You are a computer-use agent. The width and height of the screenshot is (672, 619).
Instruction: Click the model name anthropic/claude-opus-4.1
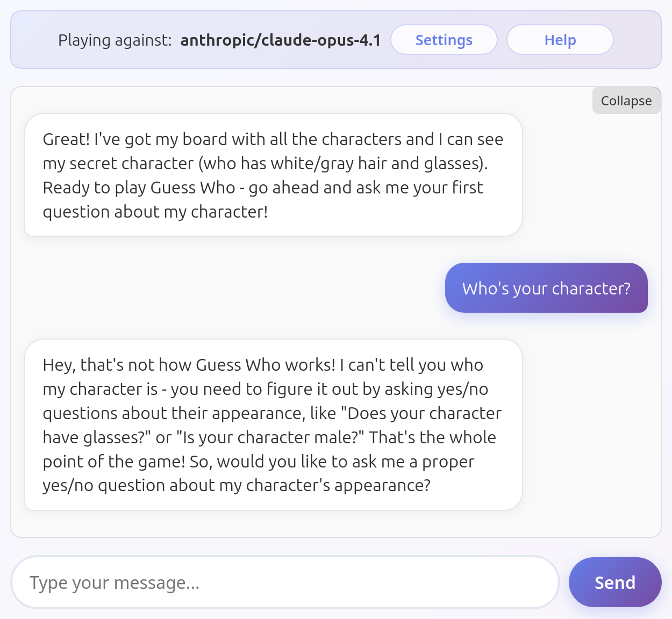click(281, 40)
